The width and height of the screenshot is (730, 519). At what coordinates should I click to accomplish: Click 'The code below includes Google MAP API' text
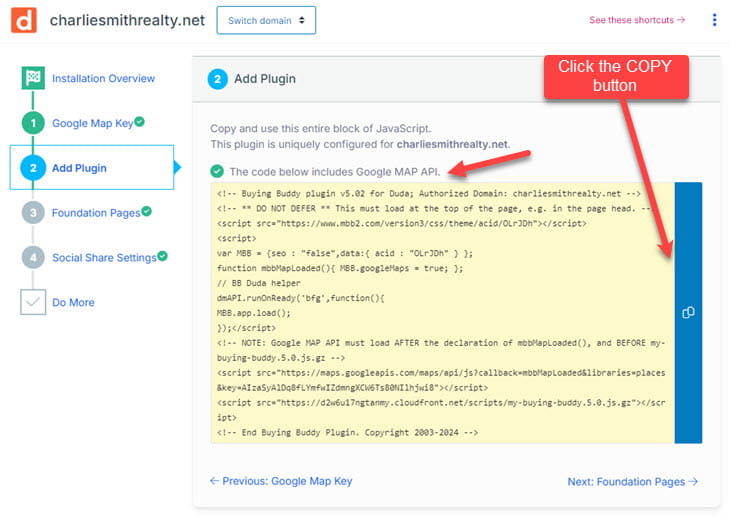[335, 172]
